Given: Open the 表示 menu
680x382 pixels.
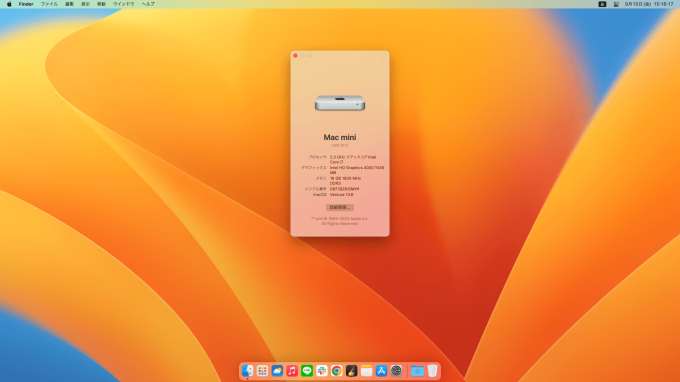Looking at the screenshot, I should coord(85,4).
